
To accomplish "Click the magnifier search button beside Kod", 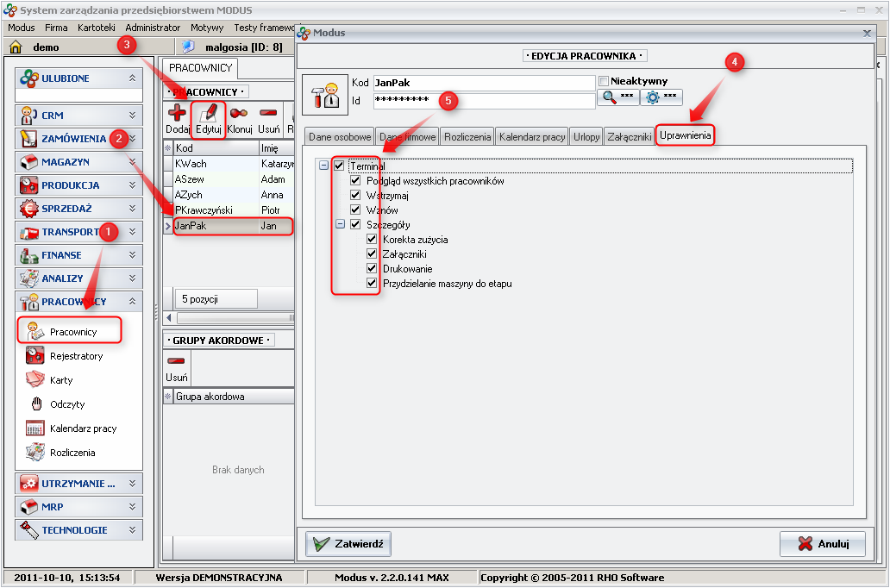I will [x=619, y=97].
